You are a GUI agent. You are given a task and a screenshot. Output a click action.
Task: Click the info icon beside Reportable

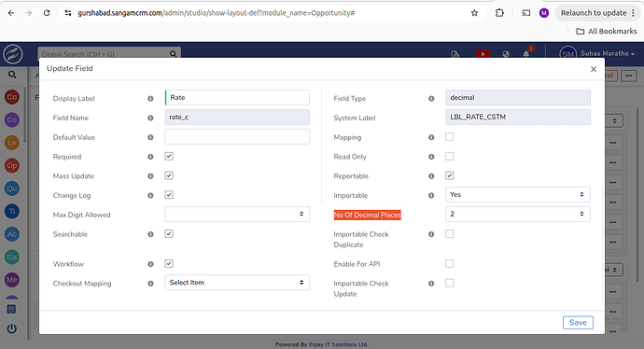point(431,175)
